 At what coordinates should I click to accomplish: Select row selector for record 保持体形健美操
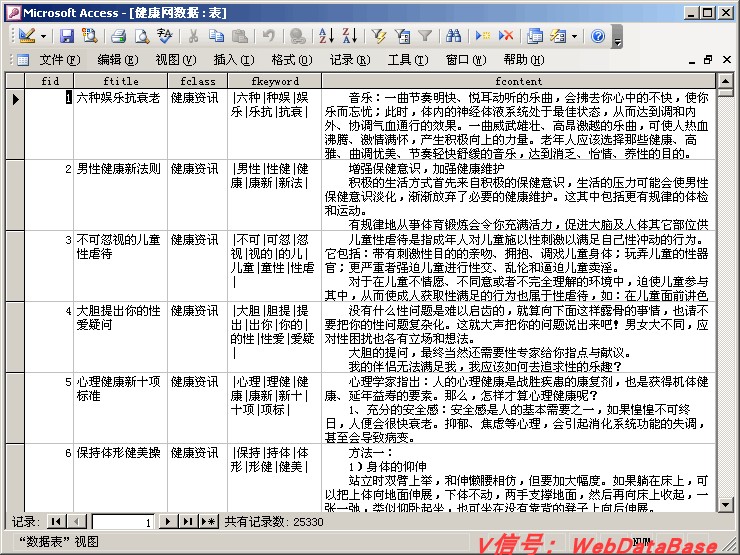(15, 478)
